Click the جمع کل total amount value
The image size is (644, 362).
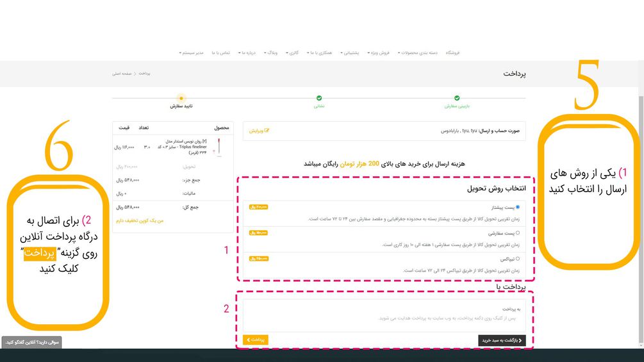coord(128,208)
